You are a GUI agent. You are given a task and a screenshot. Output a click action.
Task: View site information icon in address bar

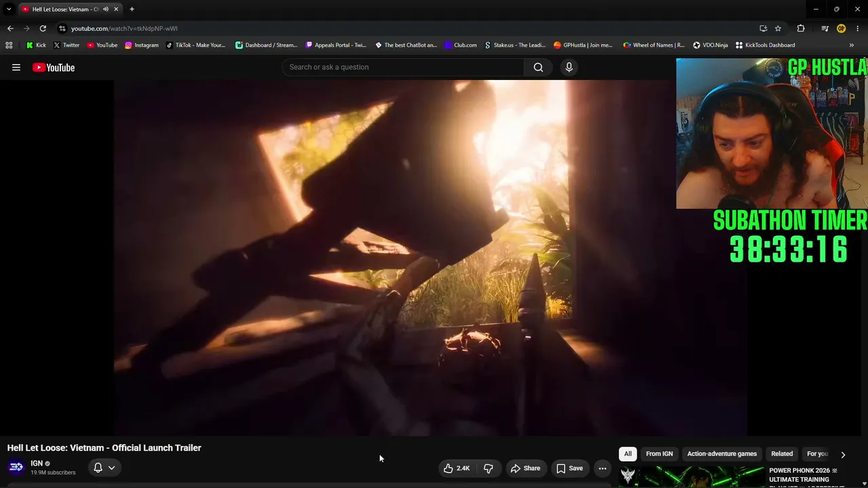[62, 28]
